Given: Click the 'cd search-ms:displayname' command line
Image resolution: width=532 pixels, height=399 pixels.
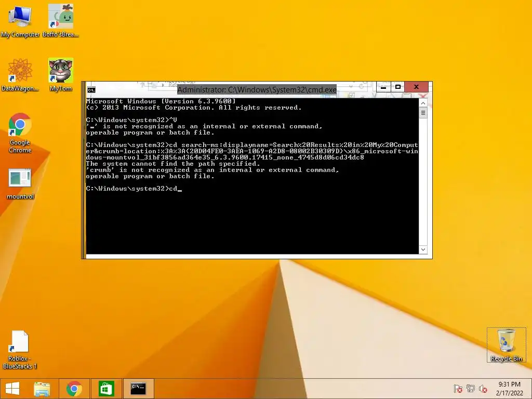Looking at the screenshot, I should (252, 151).
